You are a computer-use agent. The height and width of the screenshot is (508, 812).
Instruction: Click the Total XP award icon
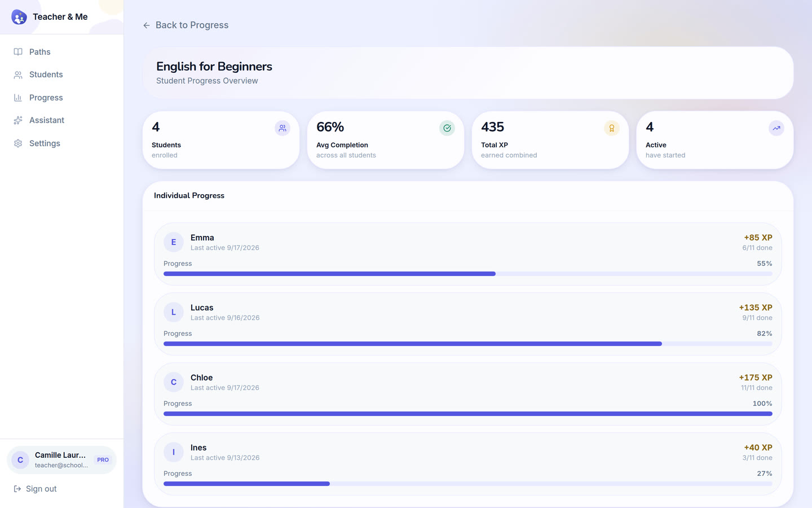point(612,128)
